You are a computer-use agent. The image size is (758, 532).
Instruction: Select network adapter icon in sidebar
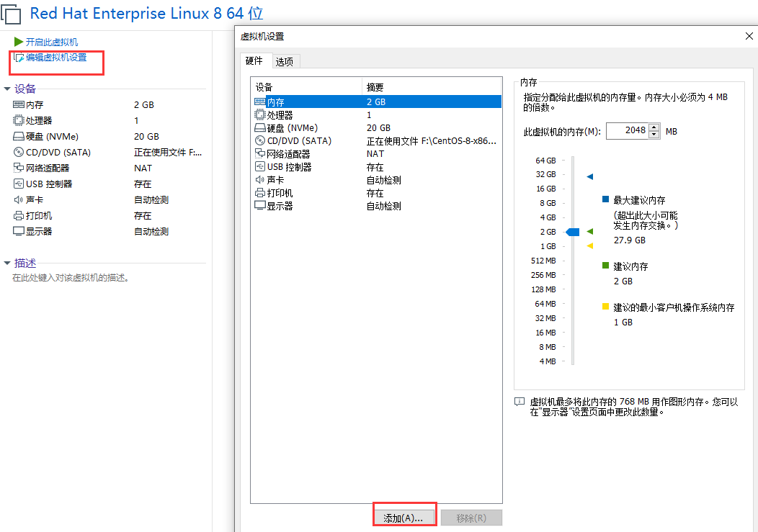(x=18, y=168)
